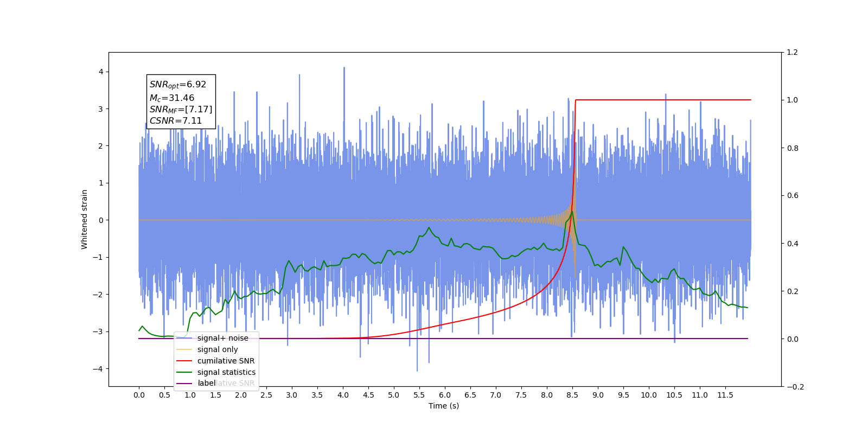Click the −4 tick on the strain axis

coord(97,369)
